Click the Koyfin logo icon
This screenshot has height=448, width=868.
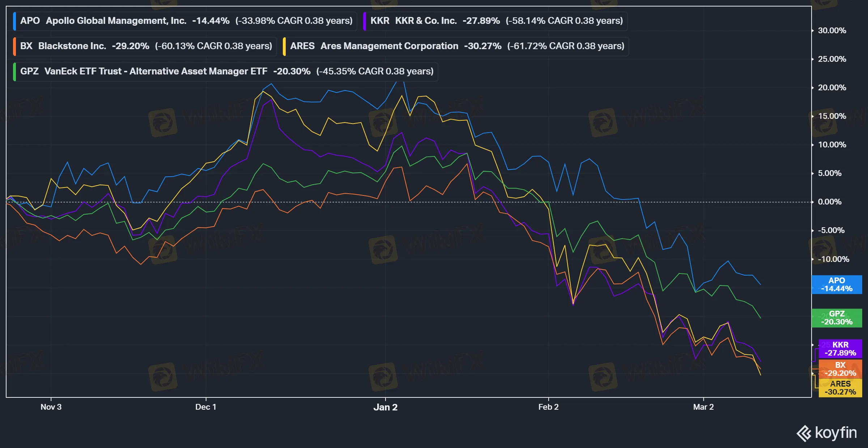804,433
